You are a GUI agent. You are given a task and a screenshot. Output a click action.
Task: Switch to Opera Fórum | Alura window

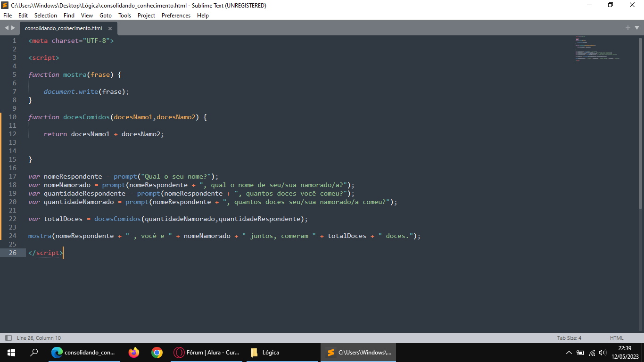(x=206, y=352)
